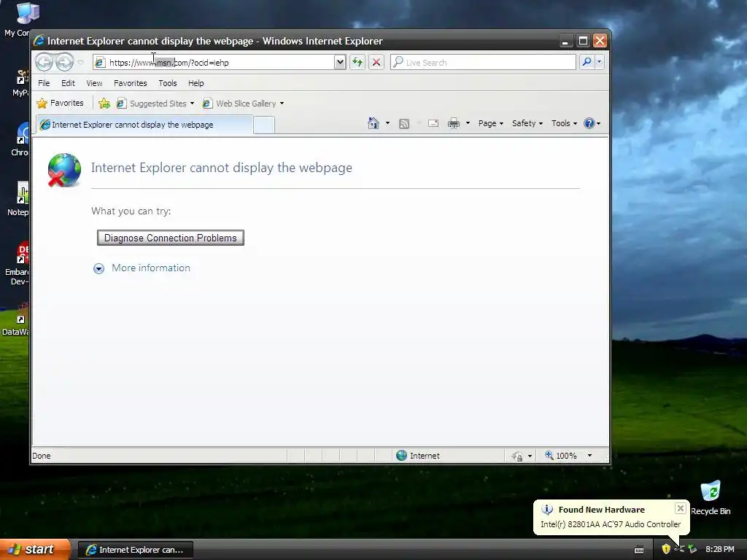Close the Found New Hardware balloon
747x560 pixels.
681,508
